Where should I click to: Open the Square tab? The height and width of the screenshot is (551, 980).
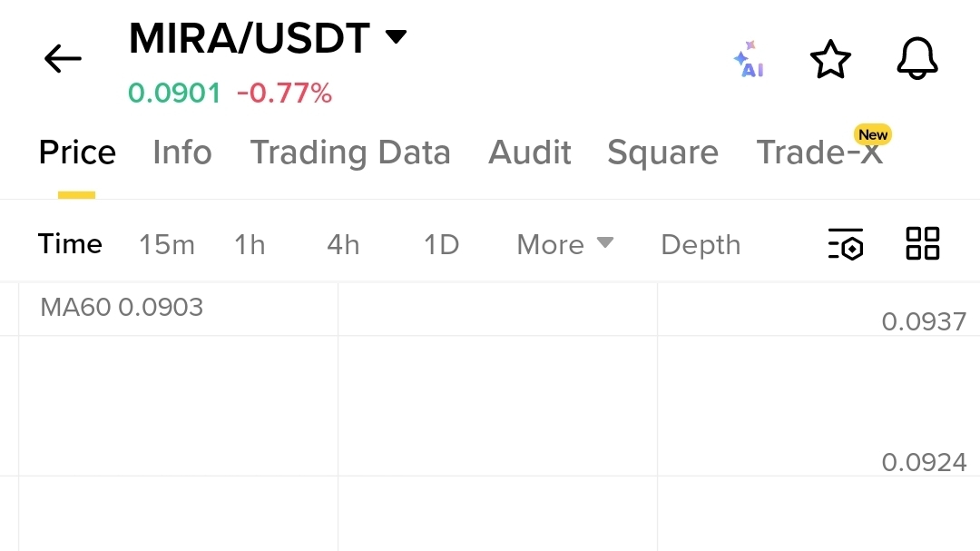pyautogui.click(x=662, y=153)
